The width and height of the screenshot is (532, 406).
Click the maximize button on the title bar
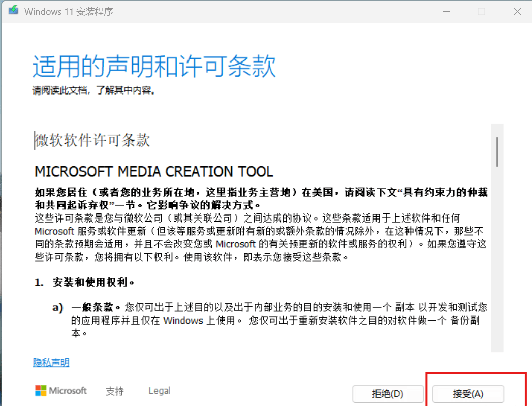[482, 11]
